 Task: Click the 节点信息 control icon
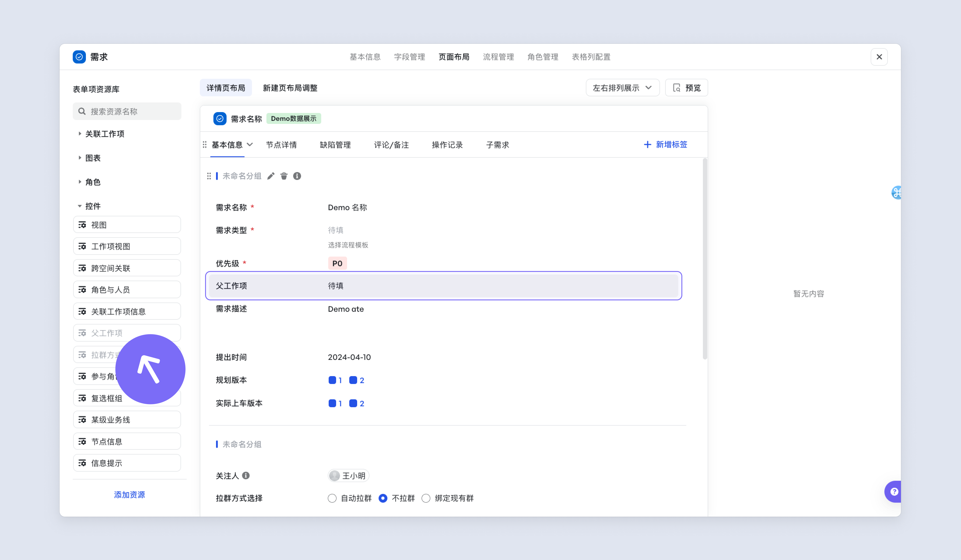[82, 442]
